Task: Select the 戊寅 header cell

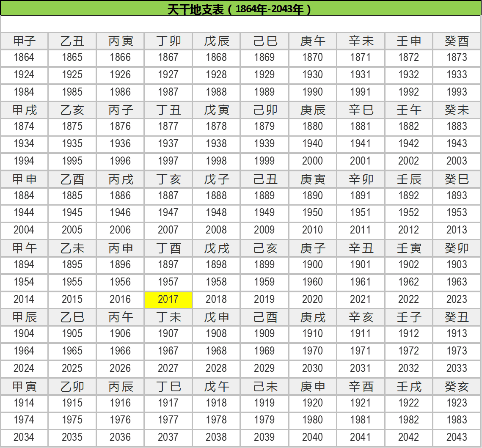Action: 216,110
